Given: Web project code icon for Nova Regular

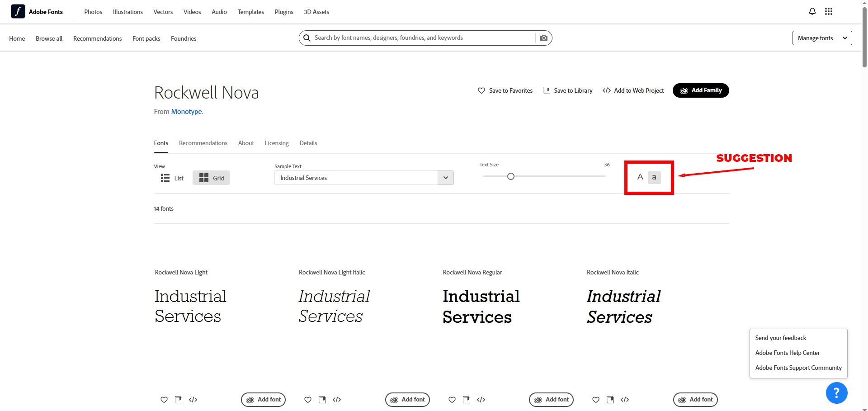Looking at the screenshot, I should click(481, 400).
